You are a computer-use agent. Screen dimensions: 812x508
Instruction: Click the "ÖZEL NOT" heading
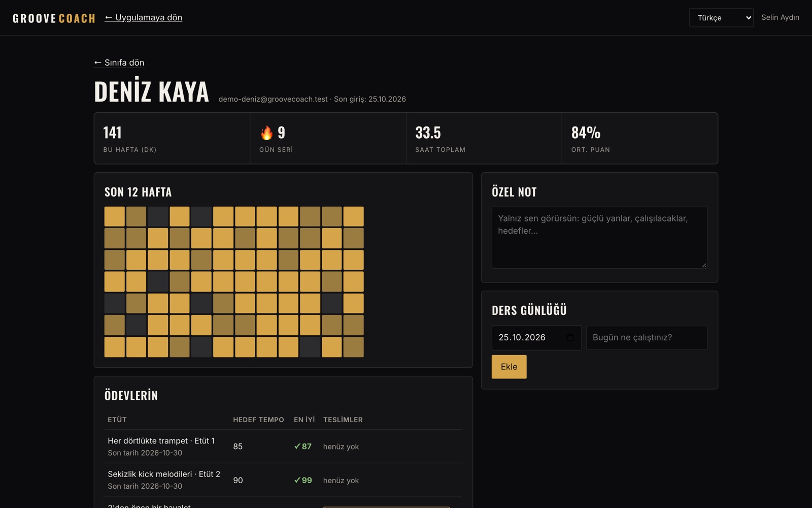(x=514, y=192)
